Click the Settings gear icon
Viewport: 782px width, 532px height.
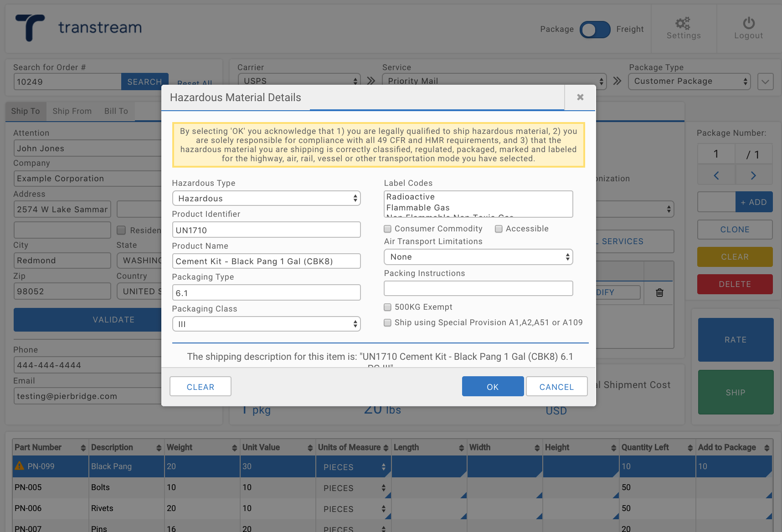point(683,23)
